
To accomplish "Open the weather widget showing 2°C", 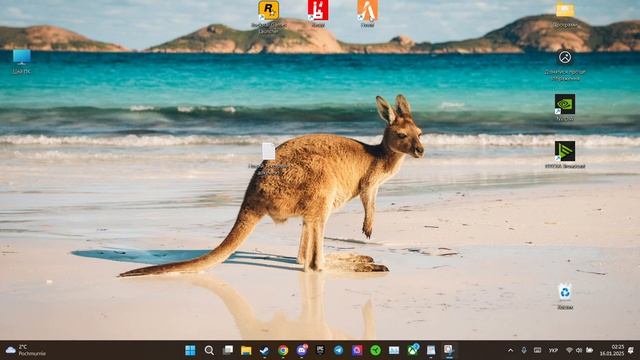I will coord(25,350).
